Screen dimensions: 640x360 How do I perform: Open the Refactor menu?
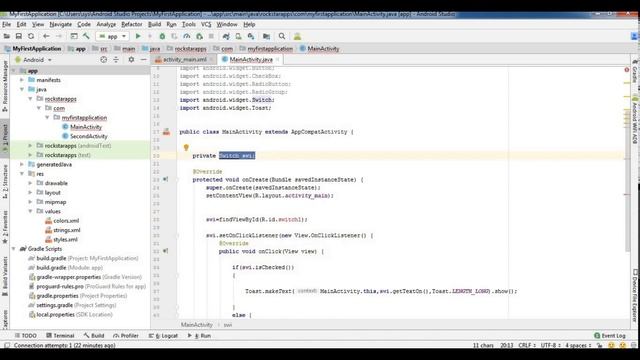[131, 24]
